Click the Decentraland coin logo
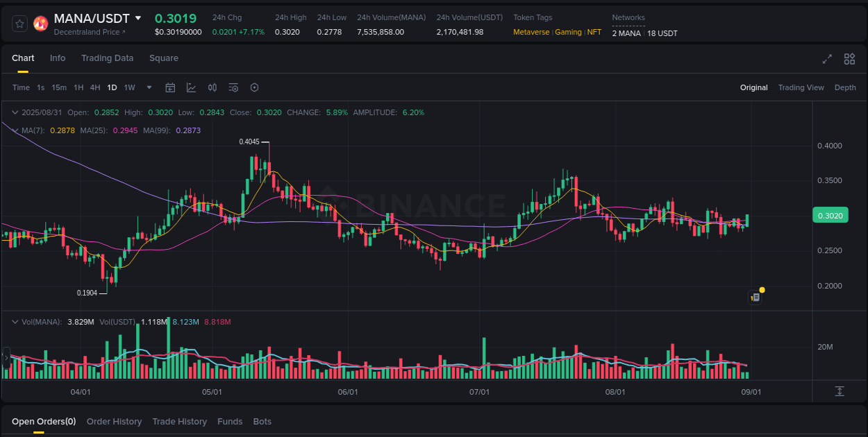 [x=40, y=23]
